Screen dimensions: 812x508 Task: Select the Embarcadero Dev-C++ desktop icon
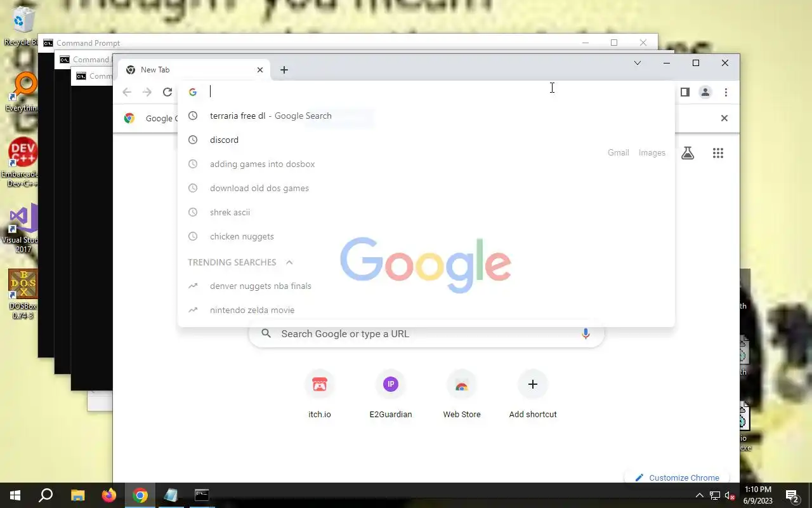click(x=20, y=162)
